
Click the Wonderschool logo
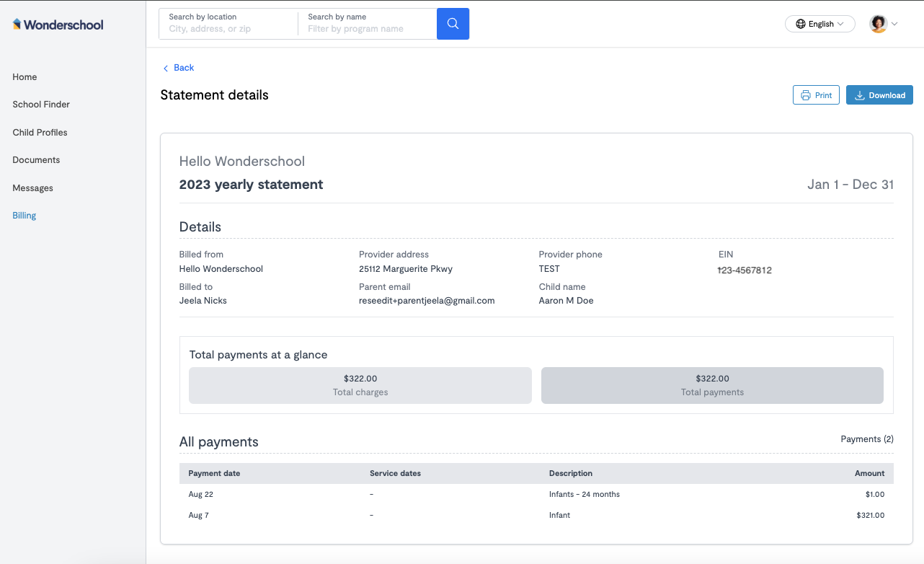(58, 25)
